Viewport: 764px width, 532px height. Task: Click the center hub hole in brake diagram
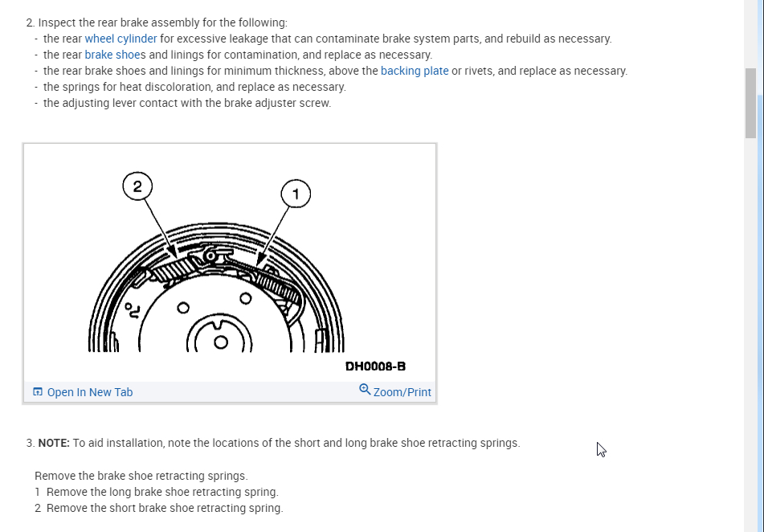pos(220,342)
